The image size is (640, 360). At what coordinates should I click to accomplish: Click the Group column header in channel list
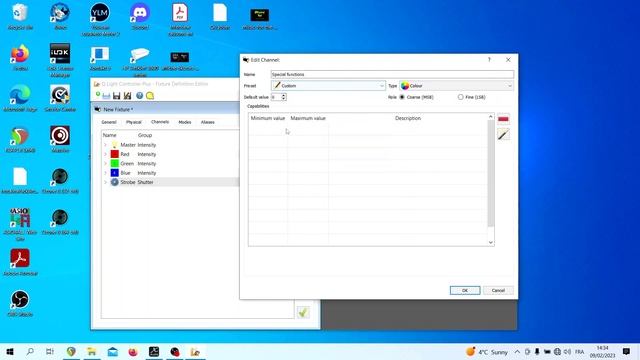[145, 135]
